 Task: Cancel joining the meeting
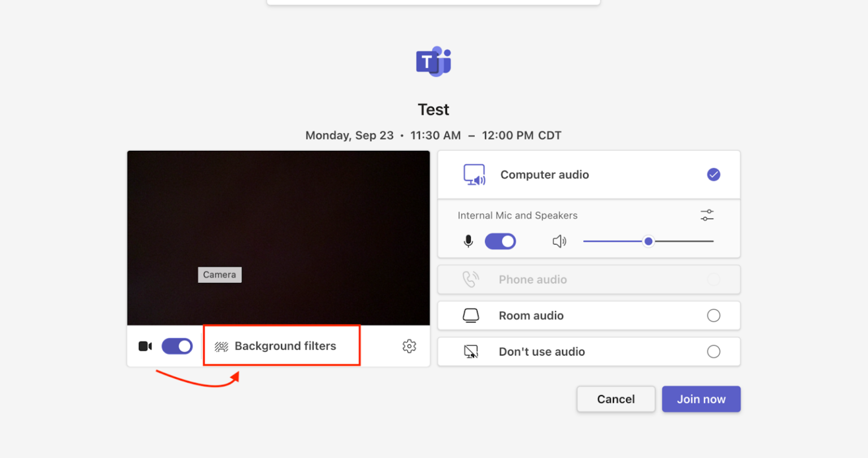click(615, 399)
